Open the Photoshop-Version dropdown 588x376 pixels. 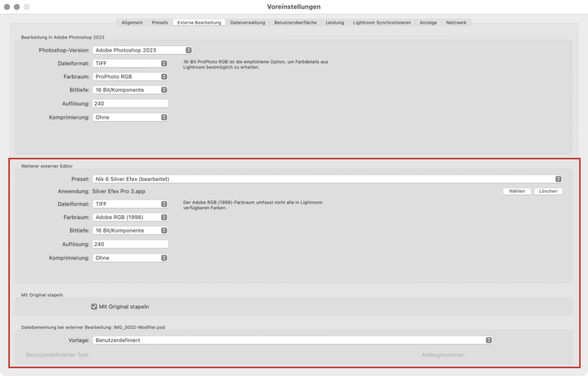coord(142,51)
